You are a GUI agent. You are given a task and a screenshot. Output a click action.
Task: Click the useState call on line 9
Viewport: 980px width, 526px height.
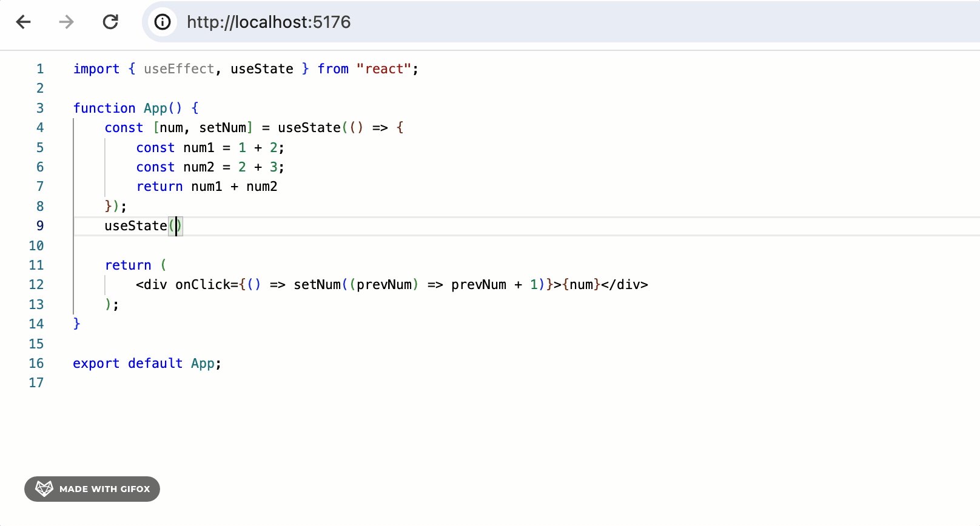point(136,226)
